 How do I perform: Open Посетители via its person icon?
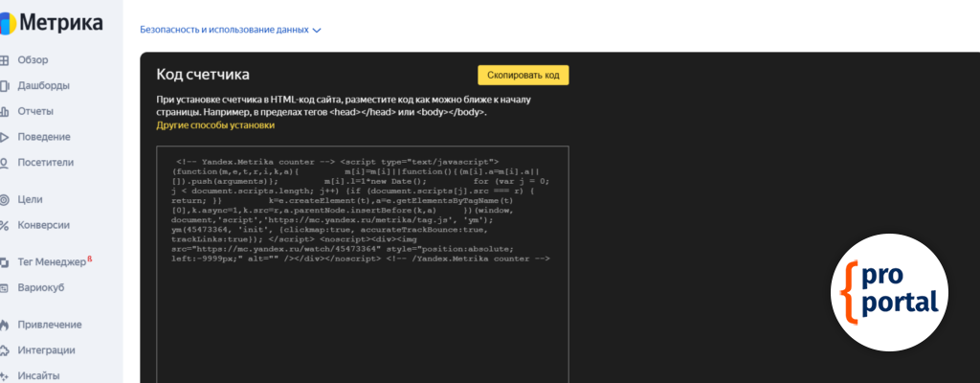click(x=5, y=162)
